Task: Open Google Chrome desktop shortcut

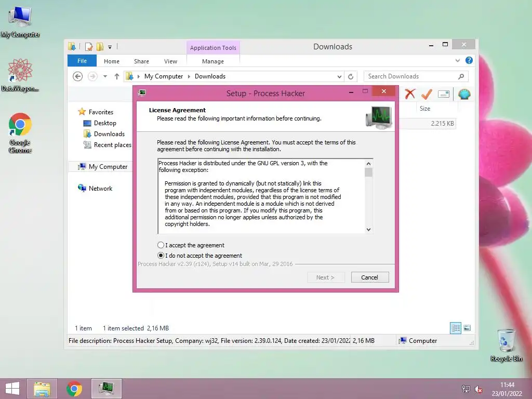Action: coord(20,132)
